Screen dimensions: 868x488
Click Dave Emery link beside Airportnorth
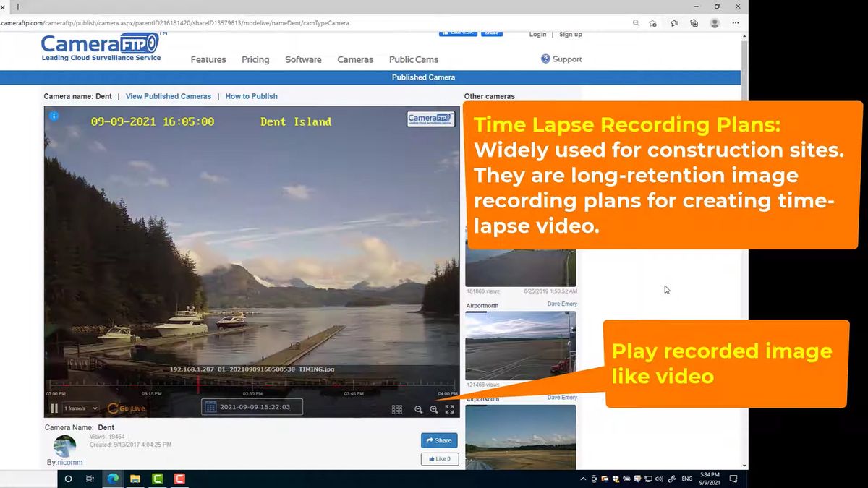[x=562, y=304]
